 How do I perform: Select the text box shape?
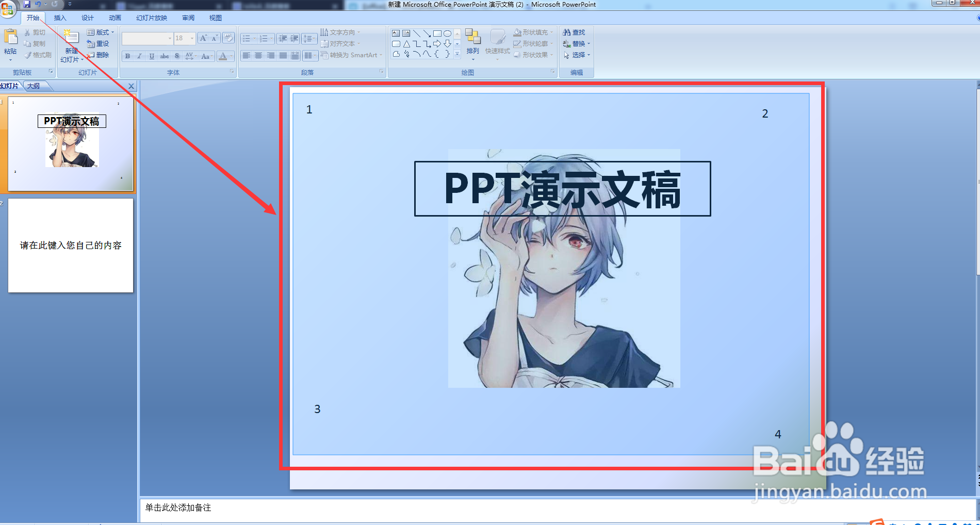(x=396, y=33)
